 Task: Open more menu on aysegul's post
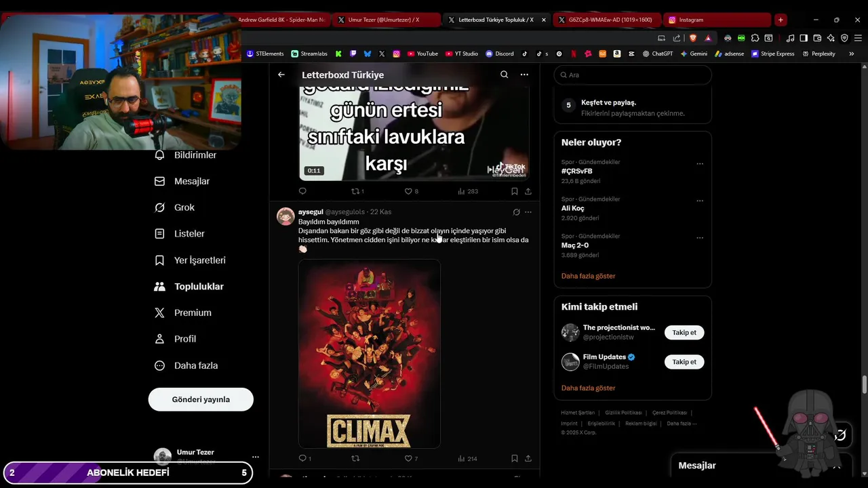tap(528, 212)
